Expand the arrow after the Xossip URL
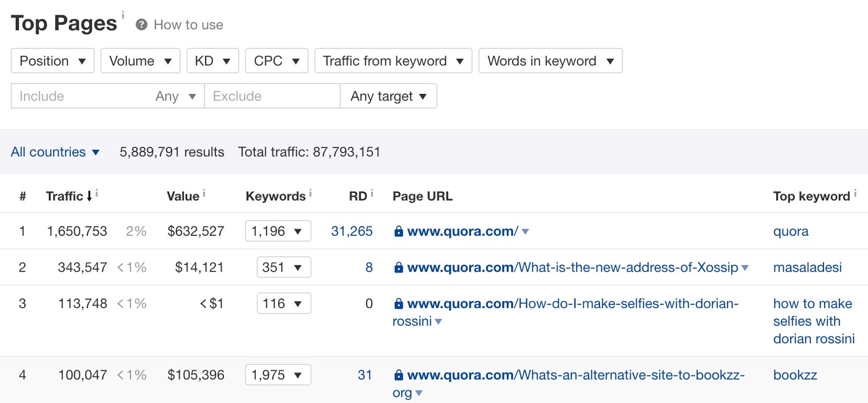The height and width of the screenshot is (403, 868). point(745,268)
